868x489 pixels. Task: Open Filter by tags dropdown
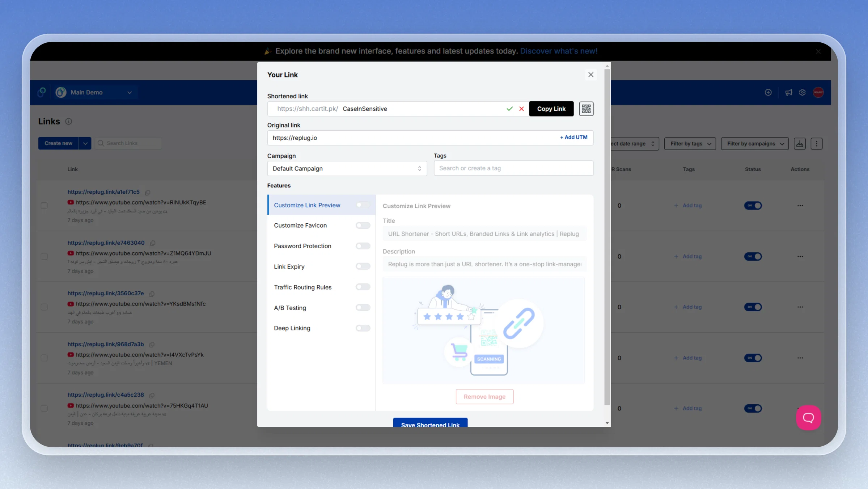point(690,144)
